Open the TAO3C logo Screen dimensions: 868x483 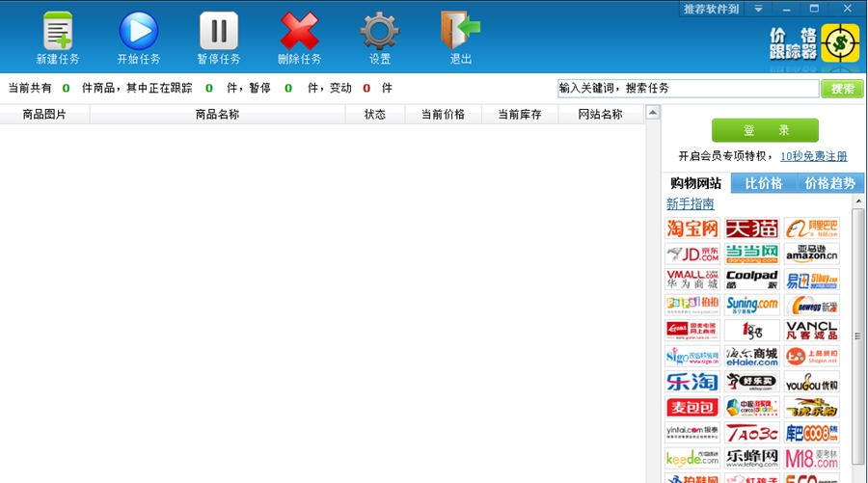pyautogui.click(x=751, y=433)
